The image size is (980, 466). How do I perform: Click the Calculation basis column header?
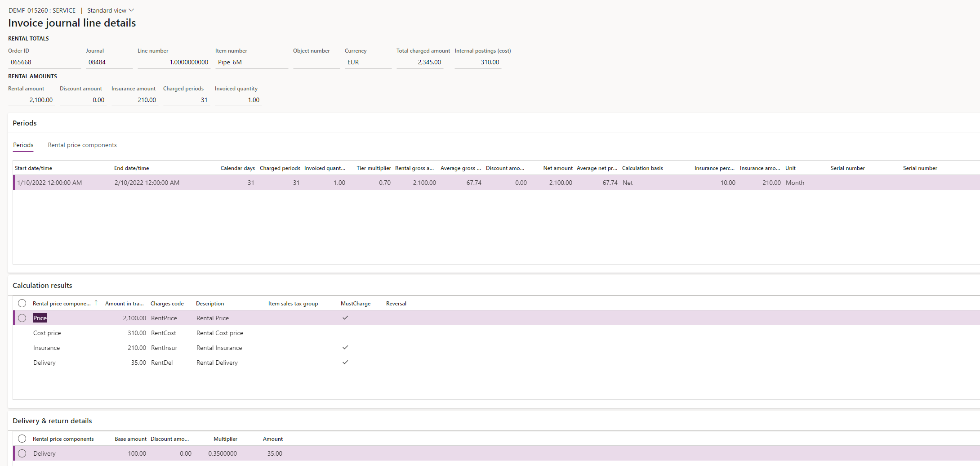point(642,168)
